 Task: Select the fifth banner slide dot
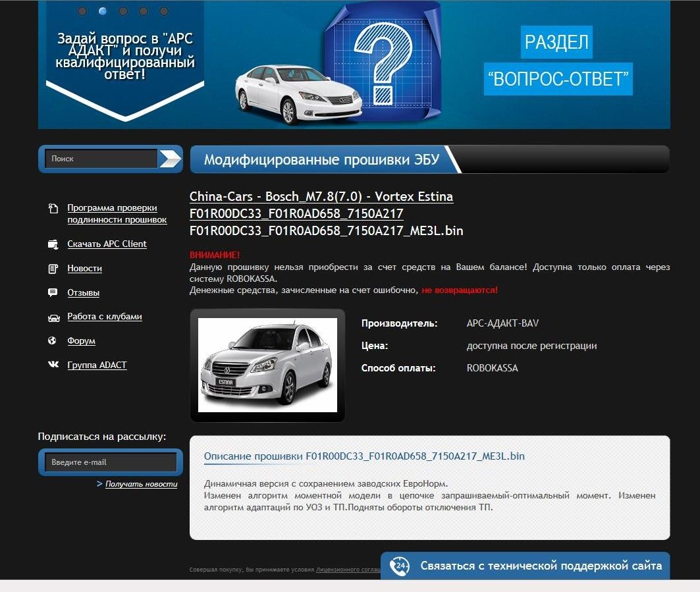pyautogui.click(x=164, y=11)
